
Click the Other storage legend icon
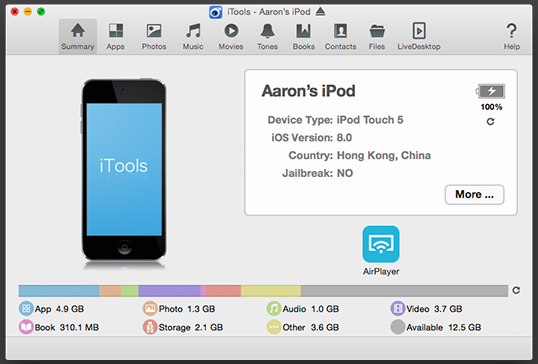point(274,327)
